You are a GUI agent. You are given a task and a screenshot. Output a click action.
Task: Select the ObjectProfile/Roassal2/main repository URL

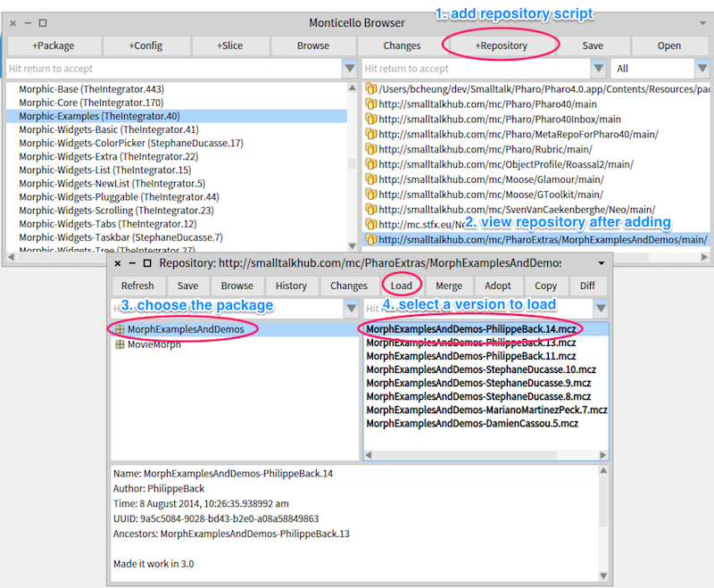pyautogui.click(x=506, y=164)
